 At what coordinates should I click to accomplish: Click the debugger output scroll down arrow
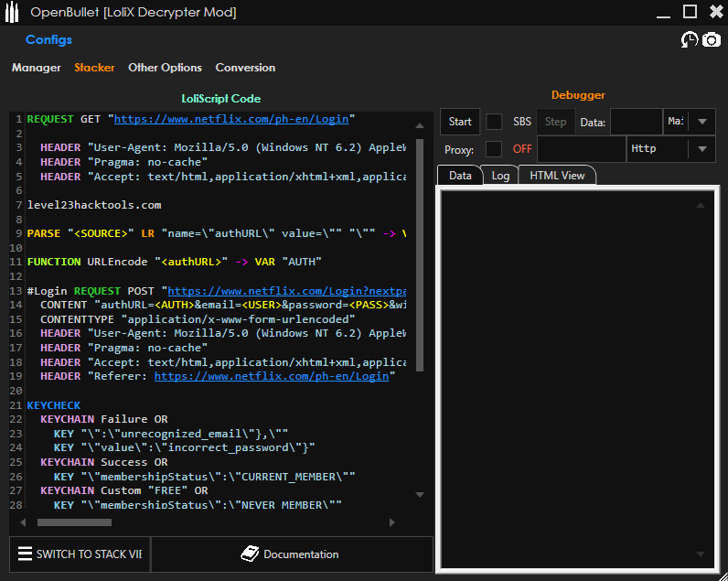point(701,554)
